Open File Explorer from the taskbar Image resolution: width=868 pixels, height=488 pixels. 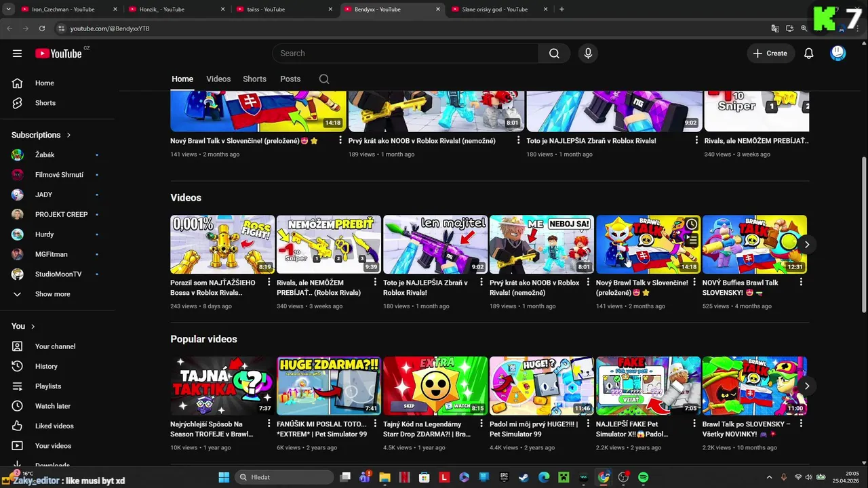click(x=384, y=477)
